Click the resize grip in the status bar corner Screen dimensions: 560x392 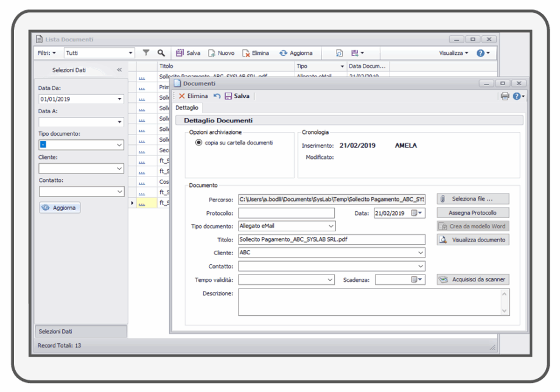tap(492, 347)
